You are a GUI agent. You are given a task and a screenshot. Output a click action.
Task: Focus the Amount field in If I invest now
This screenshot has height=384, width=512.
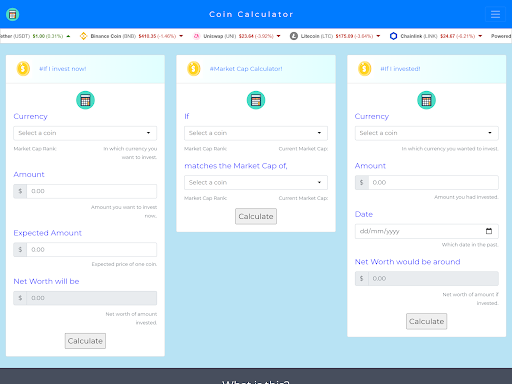tap(92, 191)
